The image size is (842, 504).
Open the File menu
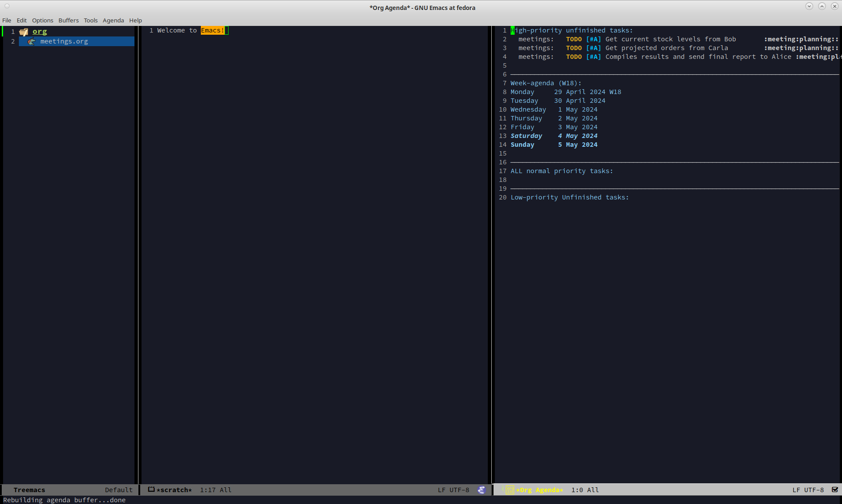[7, 20]
